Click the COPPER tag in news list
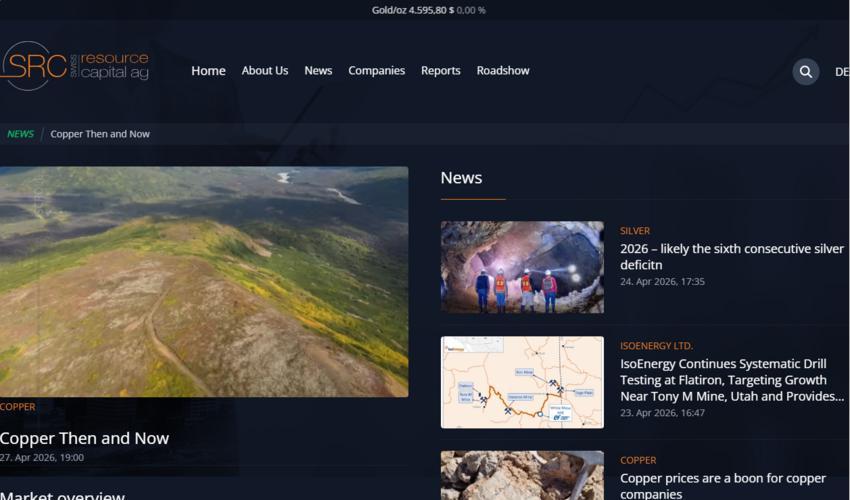Image resolution: width=850 pixels, height=500 pixels. tap(638, 460)
